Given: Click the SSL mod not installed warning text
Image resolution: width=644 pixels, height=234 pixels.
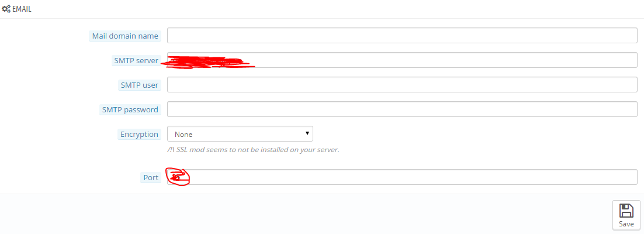Looking at the screenshot, I should point(253,150).
